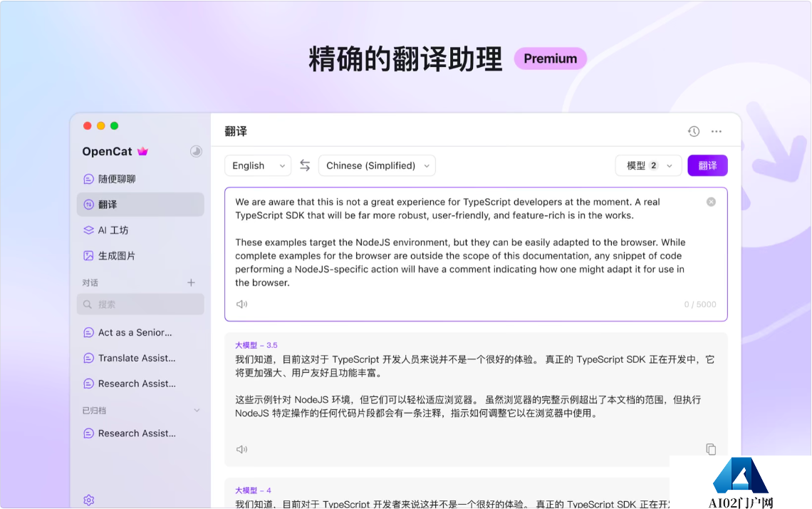Select 翻译 in the sidebar
The height and width of the screenshot is (509, 812).
[140, 204]
